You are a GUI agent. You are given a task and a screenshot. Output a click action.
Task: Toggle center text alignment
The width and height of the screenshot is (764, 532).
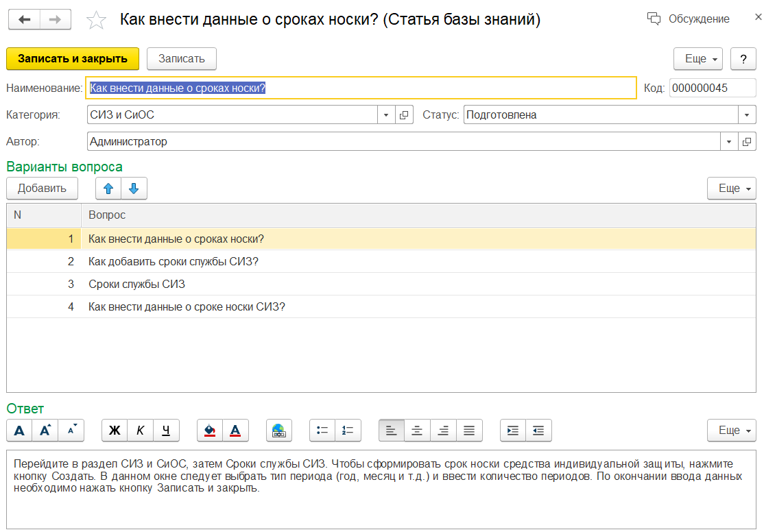417,431
